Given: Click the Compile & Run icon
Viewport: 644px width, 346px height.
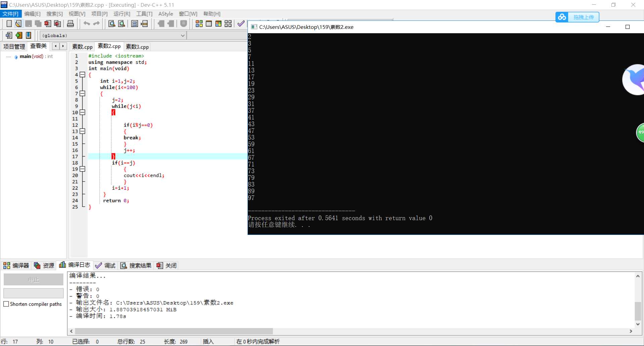Looking at the screenshot, I should click(x=218, y=23).
